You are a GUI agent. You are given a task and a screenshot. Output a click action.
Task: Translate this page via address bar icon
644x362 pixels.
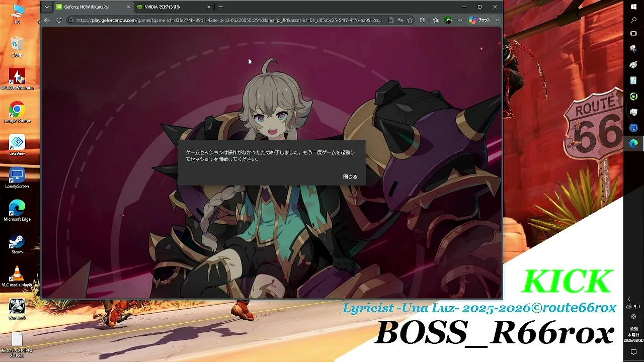coord(400,20)
